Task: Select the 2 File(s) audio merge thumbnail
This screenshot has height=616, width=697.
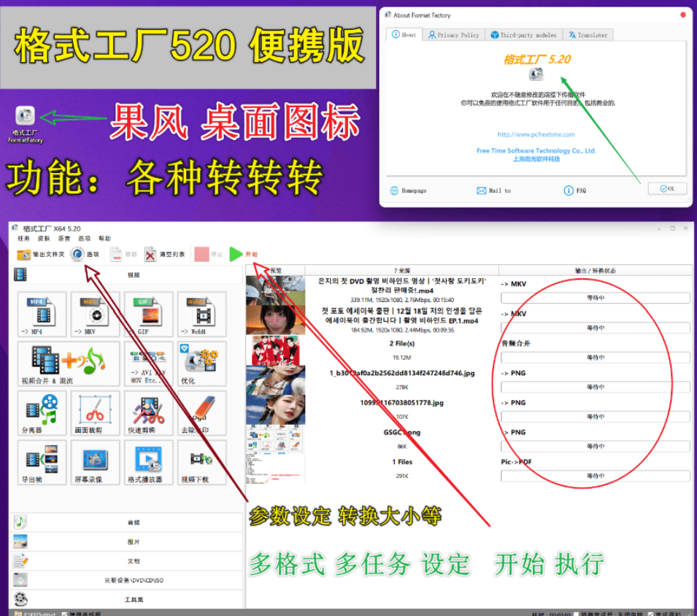Action: coord(276,350)
